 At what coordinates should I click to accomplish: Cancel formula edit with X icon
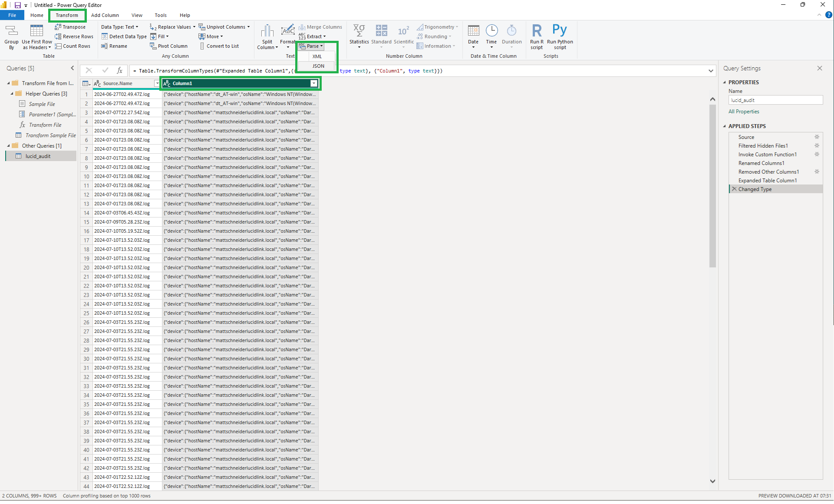click(89, 70)
